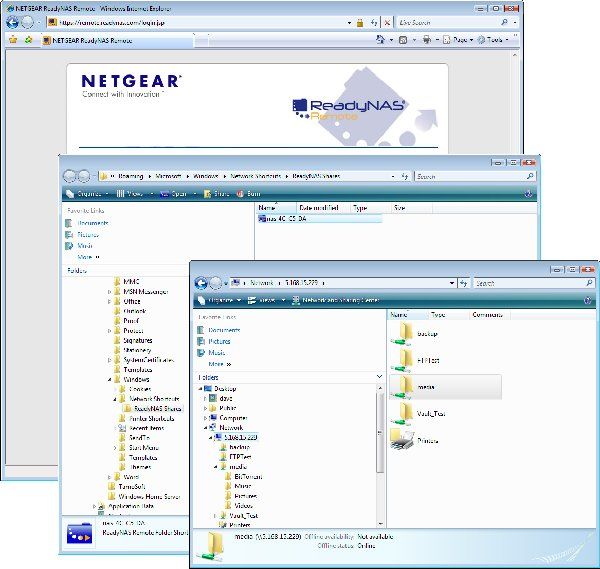Collapse Network Shortcuts folder in the tree
Image resolution: width=600 pixels, height=569 pixels.
tap(115, 399)
